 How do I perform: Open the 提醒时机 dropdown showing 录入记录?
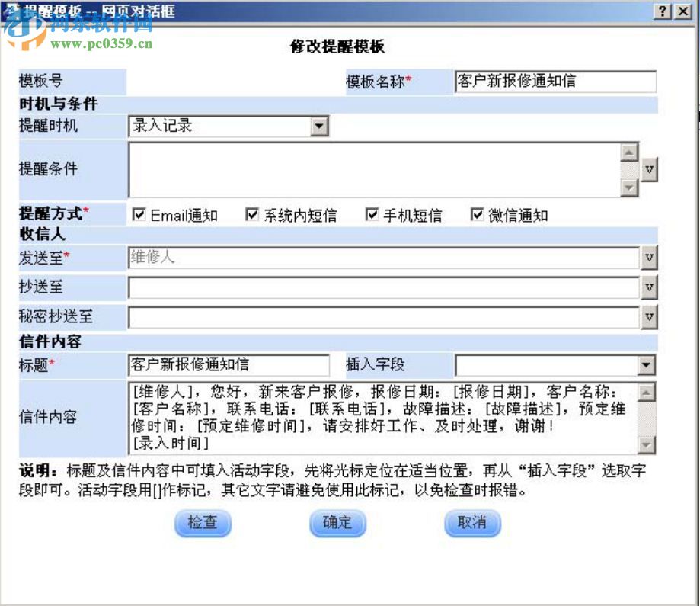321,126
